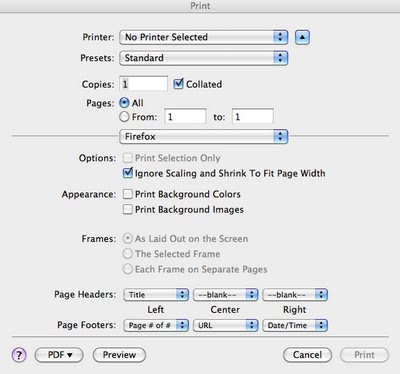
Task: Collapse dialog with the blue triangle button
Action: coord(302,37)
